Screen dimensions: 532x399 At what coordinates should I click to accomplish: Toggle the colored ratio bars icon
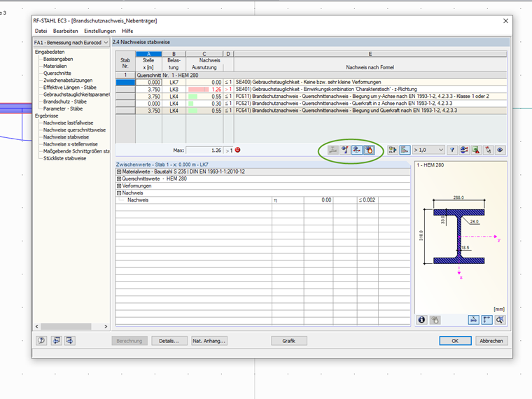pos(405,150)
